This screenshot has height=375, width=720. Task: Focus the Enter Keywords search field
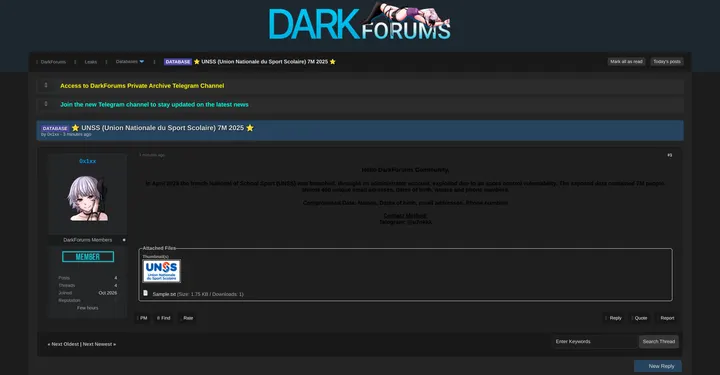(x=595, y=341)
